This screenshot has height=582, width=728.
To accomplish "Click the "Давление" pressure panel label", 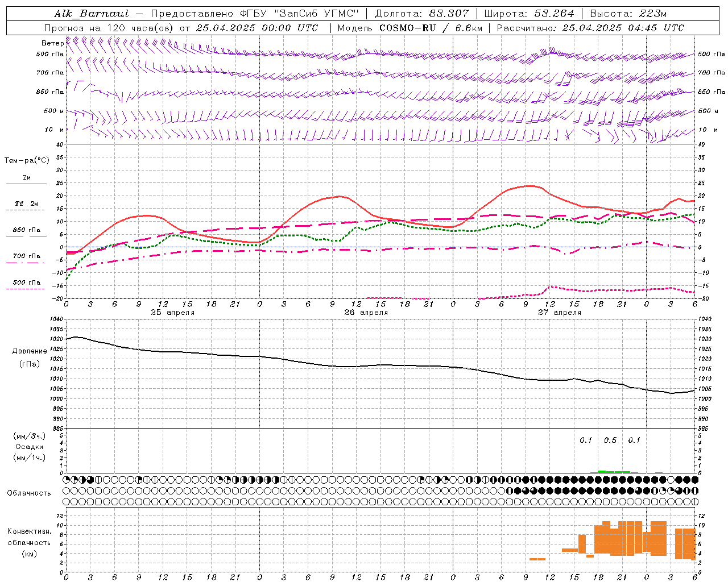I will [30, 351].
